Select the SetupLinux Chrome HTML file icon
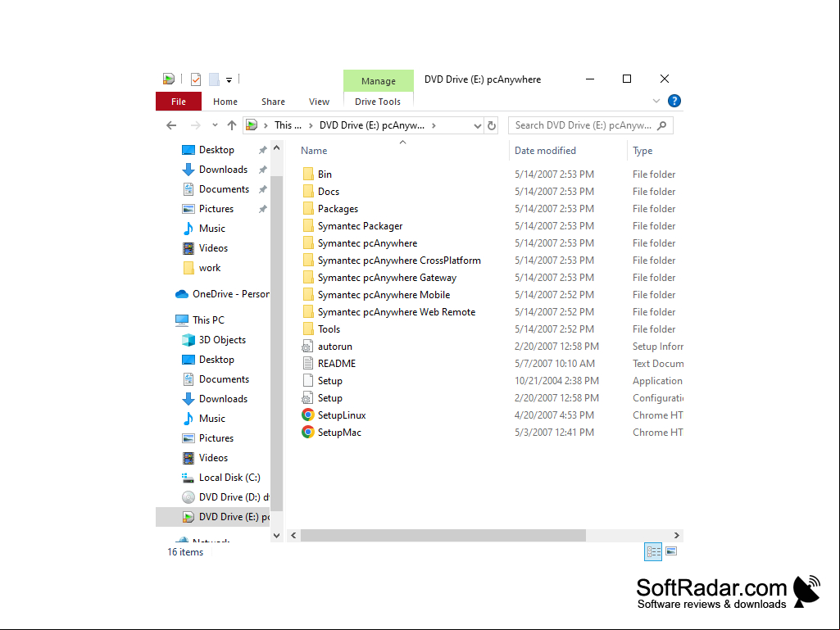Screen dimensions: 840x630 pos(308,415)
